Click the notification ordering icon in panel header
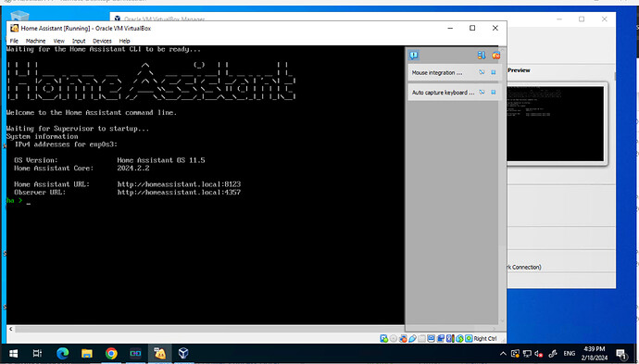The image size is (639, 364). tap(482, 55)
